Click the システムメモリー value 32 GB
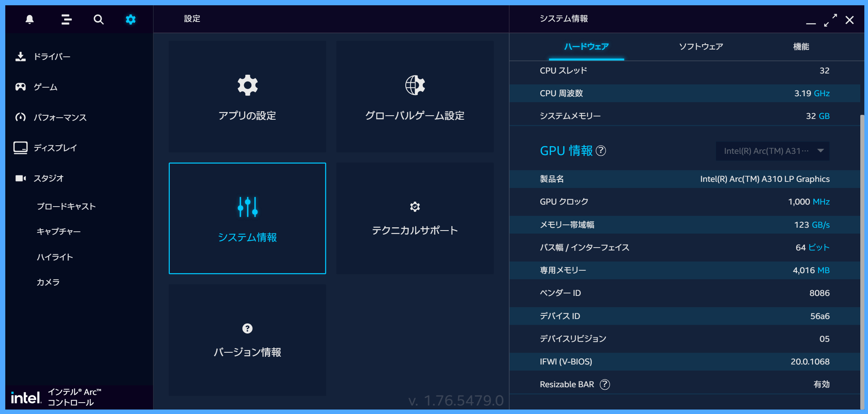 pyautogui.click(x=818, y=116)
